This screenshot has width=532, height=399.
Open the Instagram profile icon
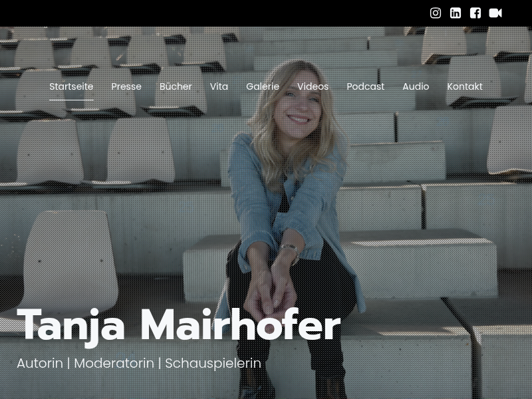pos(436,13)
